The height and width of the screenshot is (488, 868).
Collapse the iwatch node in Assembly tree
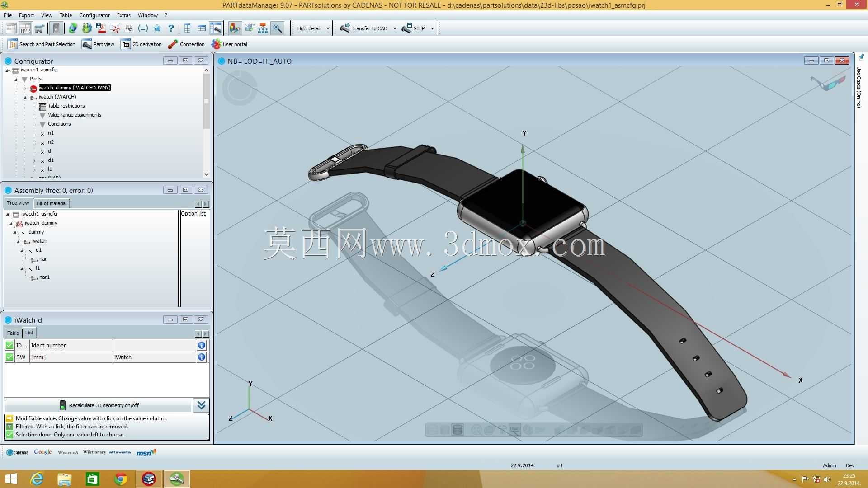point(19,241)
